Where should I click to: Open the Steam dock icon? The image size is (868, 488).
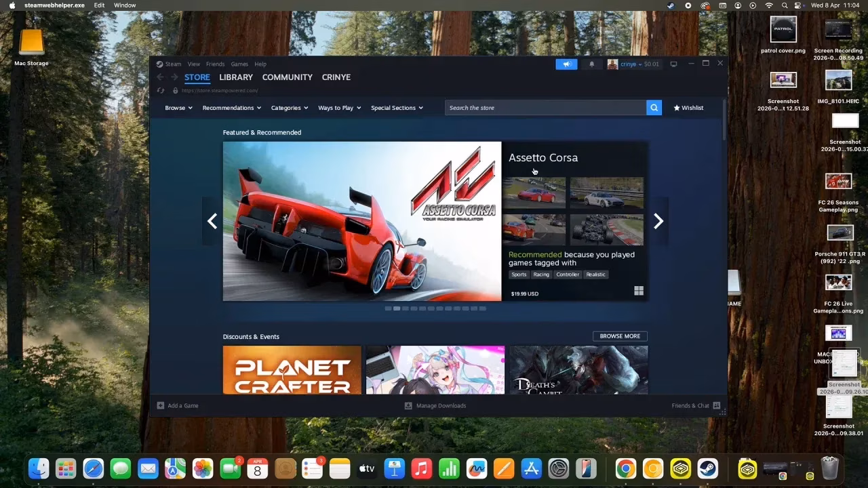pyautogui.click(x=708, y=468)
